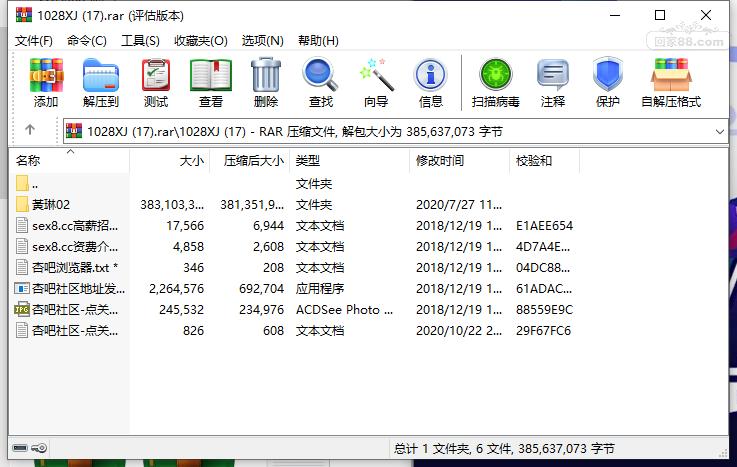
Task: Open the 收藏夹(O) menu
Action: pos(201,41)
